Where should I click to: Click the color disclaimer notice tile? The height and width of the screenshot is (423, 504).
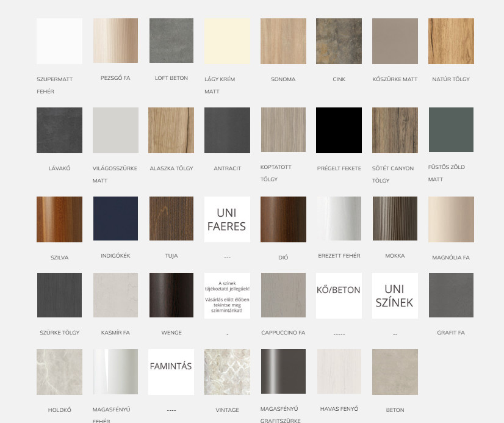[x=227, y=295]
